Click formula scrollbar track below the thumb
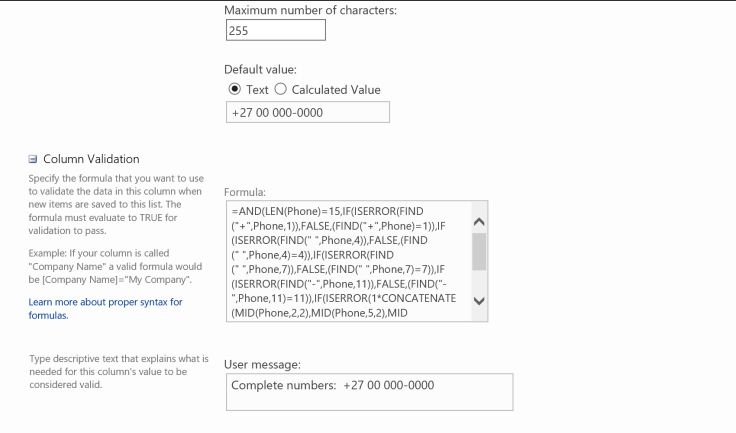Viewport: 736px width, 433px height. (x=478, y=282)
